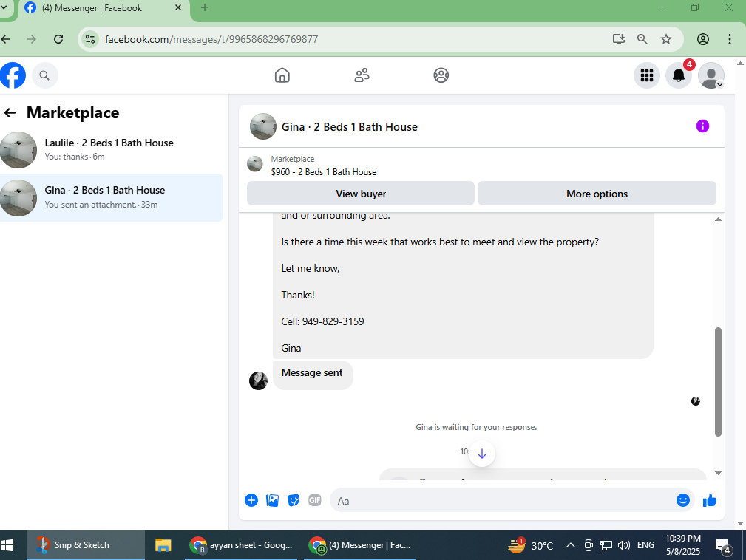Image resolution: width=746 pixels, height=560 pixels.
Task: Click the Facebook logo
Action: [13, 75]
